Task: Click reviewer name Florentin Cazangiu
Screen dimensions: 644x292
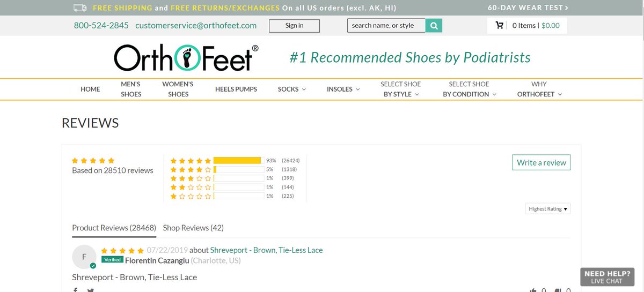Action: (x=157, y=260)
